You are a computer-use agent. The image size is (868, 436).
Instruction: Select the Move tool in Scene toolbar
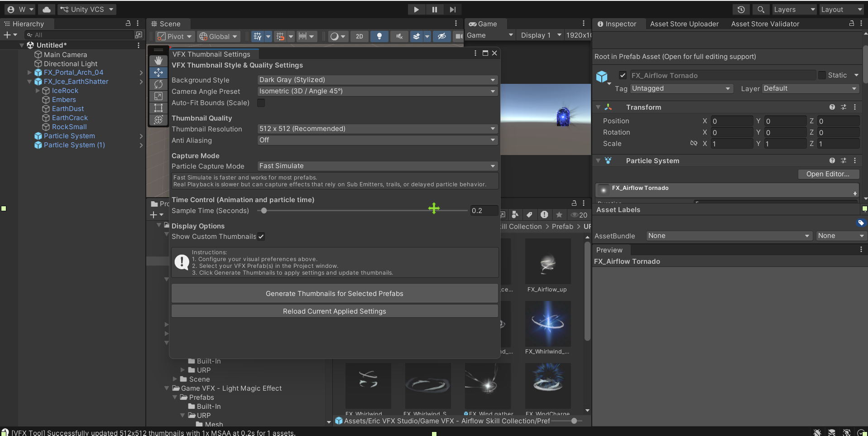pyautogui.click(x=158, y=73)
